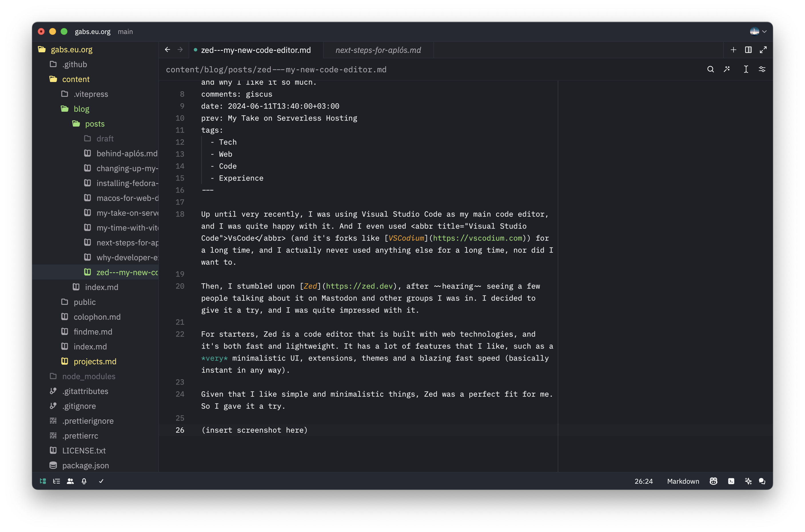The width and height of the screenshot is (805, 532).
Task: Click the diagnostics checkmark icon
Action: [x=101, y=481]
